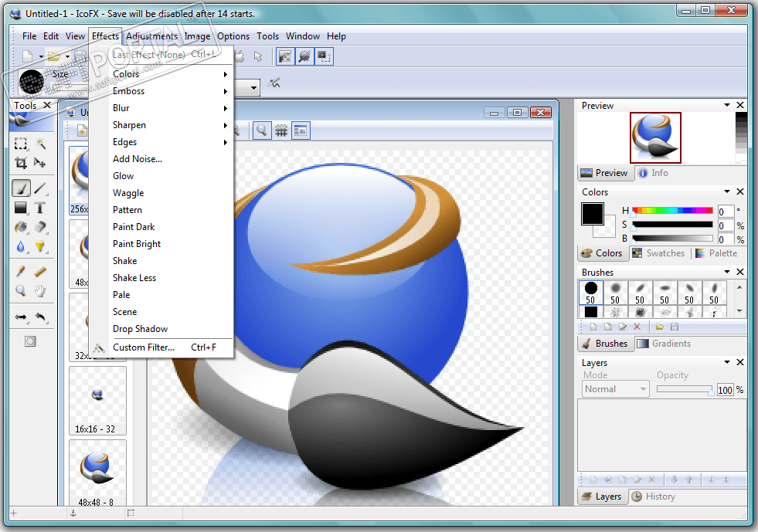Choose the Dodge light bulb tool
758x532 pixels.
click(x=40, y=247)
